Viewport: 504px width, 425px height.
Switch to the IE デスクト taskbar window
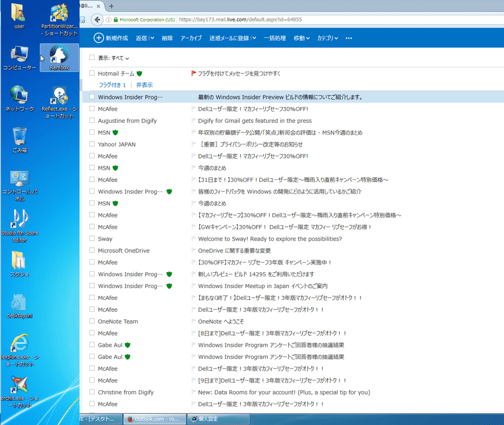pyautogui.click(x=101, y=419)
